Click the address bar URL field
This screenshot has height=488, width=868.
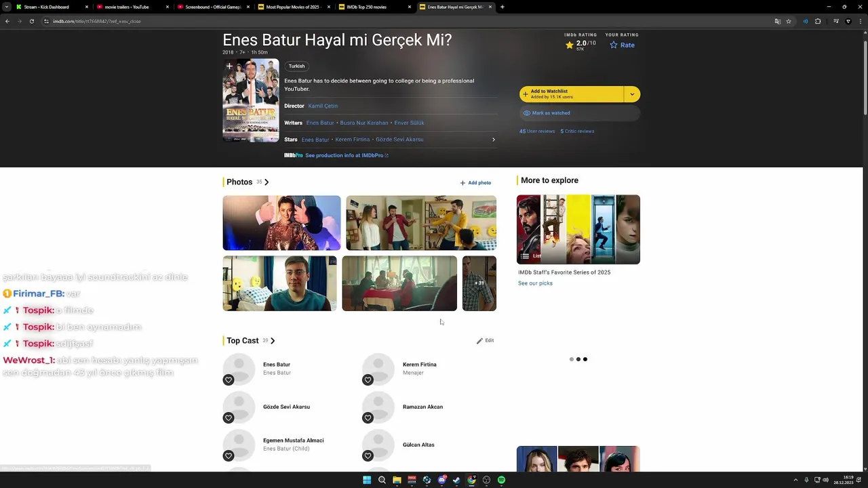pyautogui.click(x=407, y=21)
